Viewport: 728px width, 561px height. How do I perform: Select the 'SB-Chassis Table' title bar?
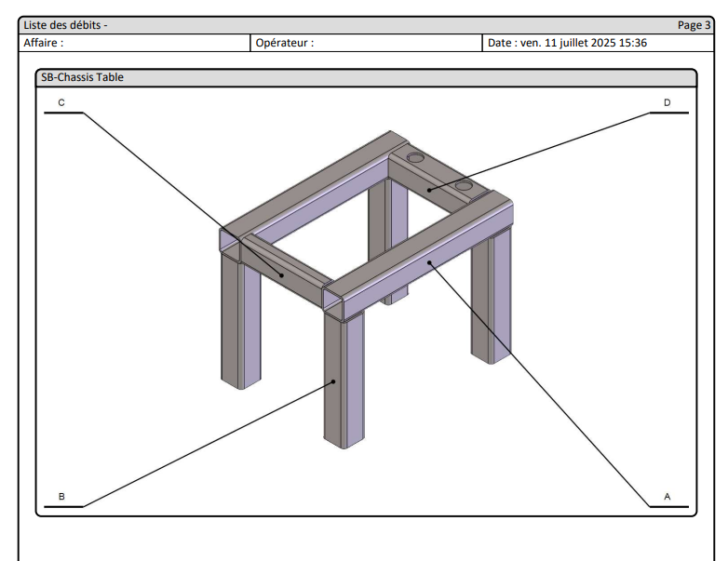pyautogui.click(x=82, y=78)
